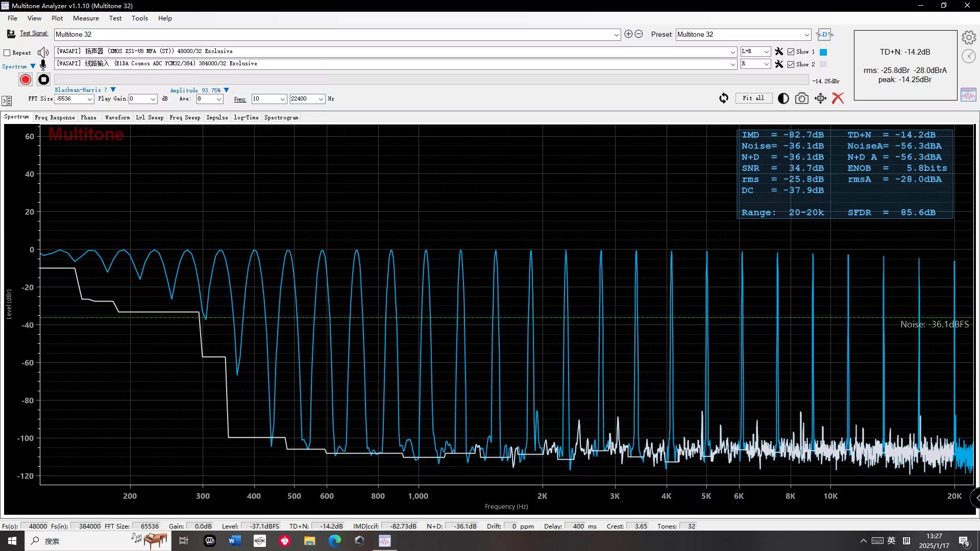Screen dimensions: 980x551
Task: Switch to the Freq Response tab
Action: [x=55, y=117]
